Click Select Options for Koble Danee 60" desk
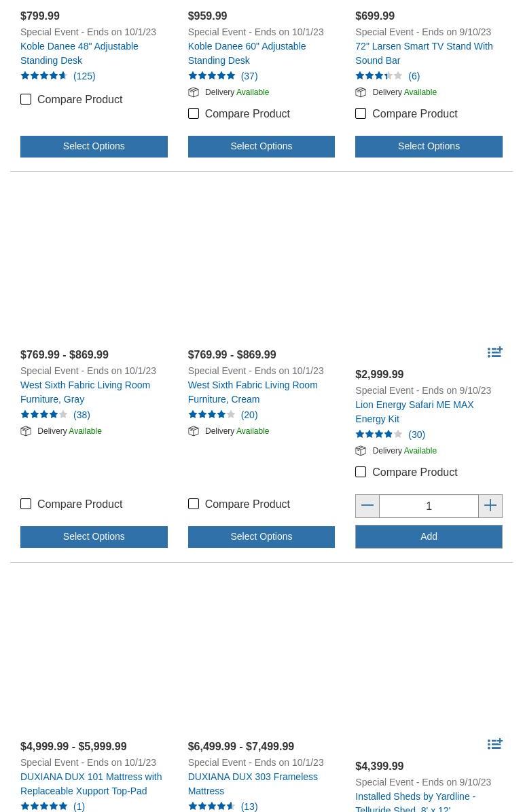Screen dimensions: 523x812 [x=261, y=147]
